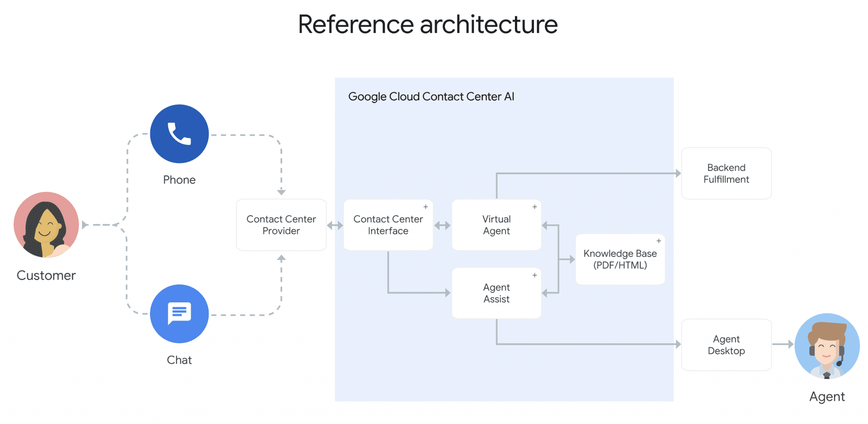Click the 'Chat' label text
The height and width of the screenshot is (424, 868).
[179, 360]
